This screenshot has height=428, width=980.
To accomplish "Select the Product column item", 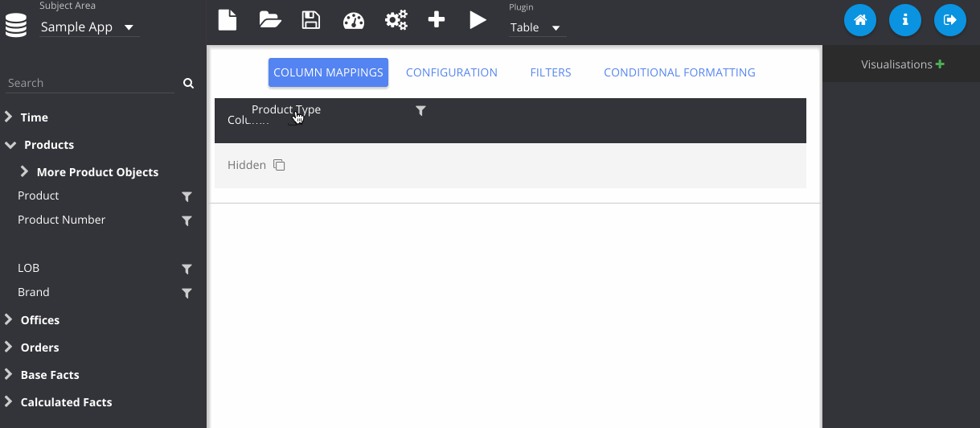I will pos(39,195).
